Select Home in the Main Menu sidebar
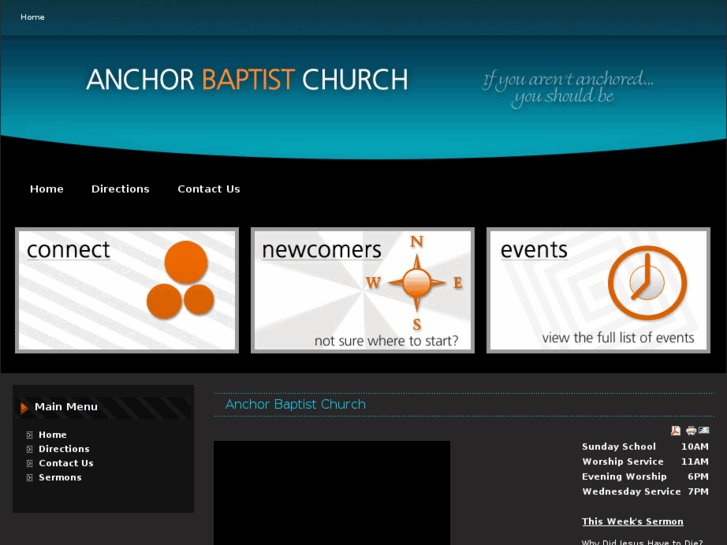 pyautogui.click(x=52, y=435)
